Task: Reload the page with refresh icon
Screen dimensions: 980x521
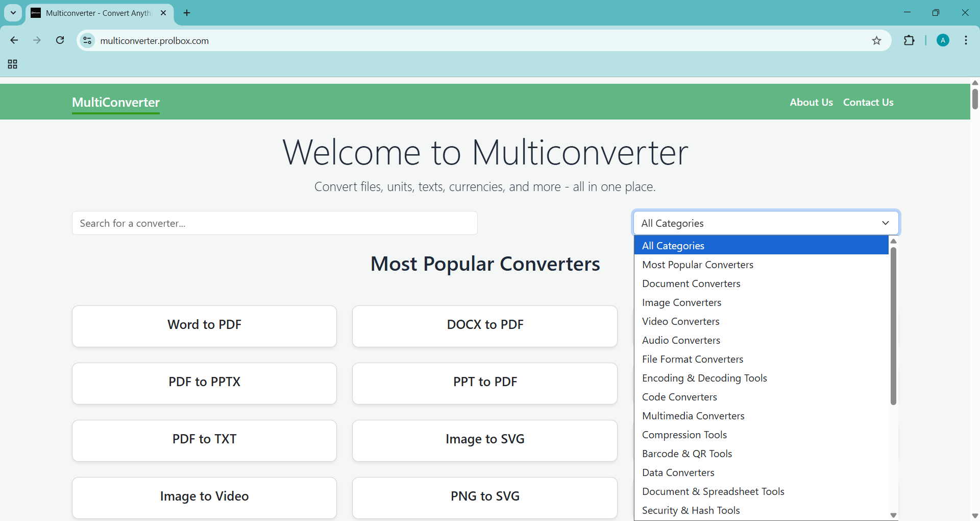Action: tap(60, 40)
